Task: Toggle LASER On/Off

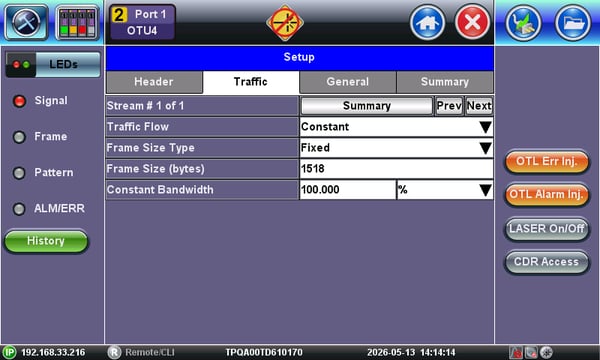Action: (x=546, y=229)
